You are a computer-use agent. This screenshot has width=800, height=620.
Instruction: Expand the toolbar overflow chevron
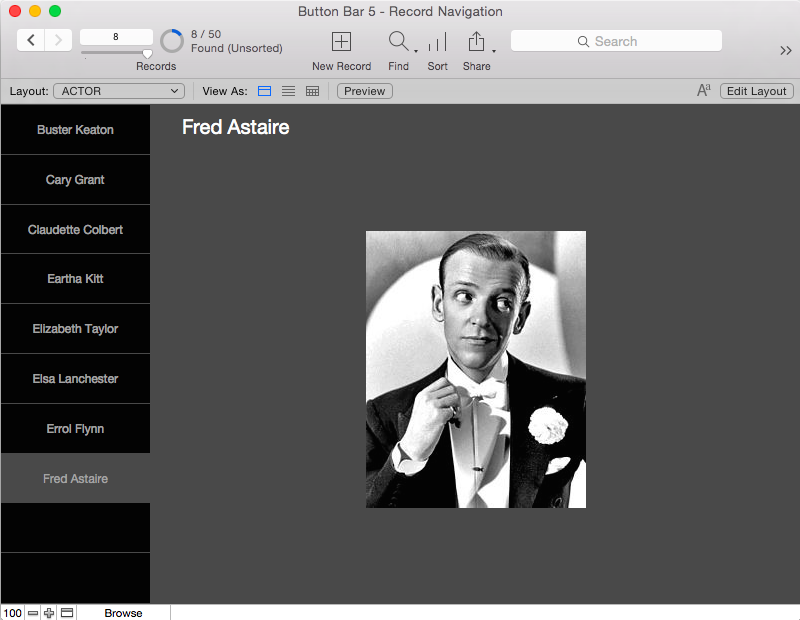[x=785, y=51]
